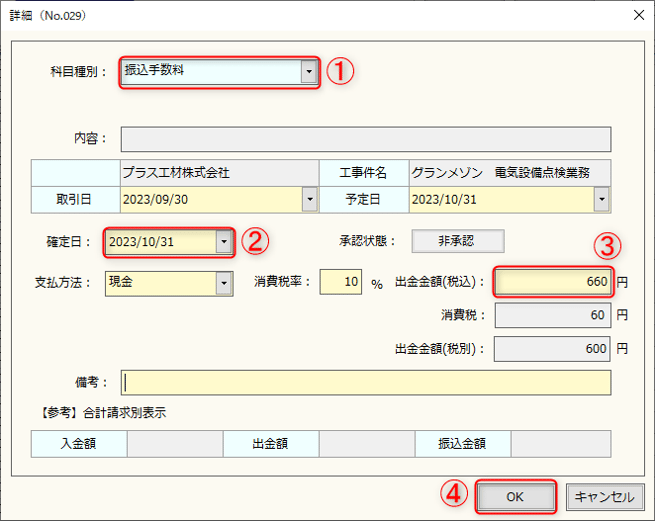Click the empty value cell beside 振込金額
Image resolution: width=655 pixels, height=521 pixels.
[x=561, y=444]
